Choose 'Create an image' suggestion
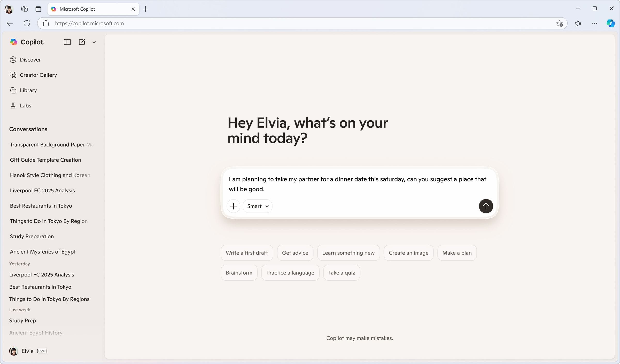Screen dimensions: 620x364 (x=408, y=253)
